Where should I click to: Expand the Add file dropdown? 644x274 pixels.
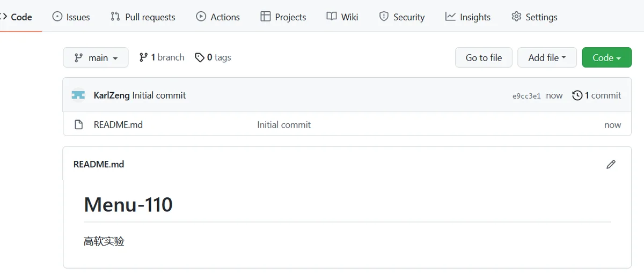pos(547,57)
